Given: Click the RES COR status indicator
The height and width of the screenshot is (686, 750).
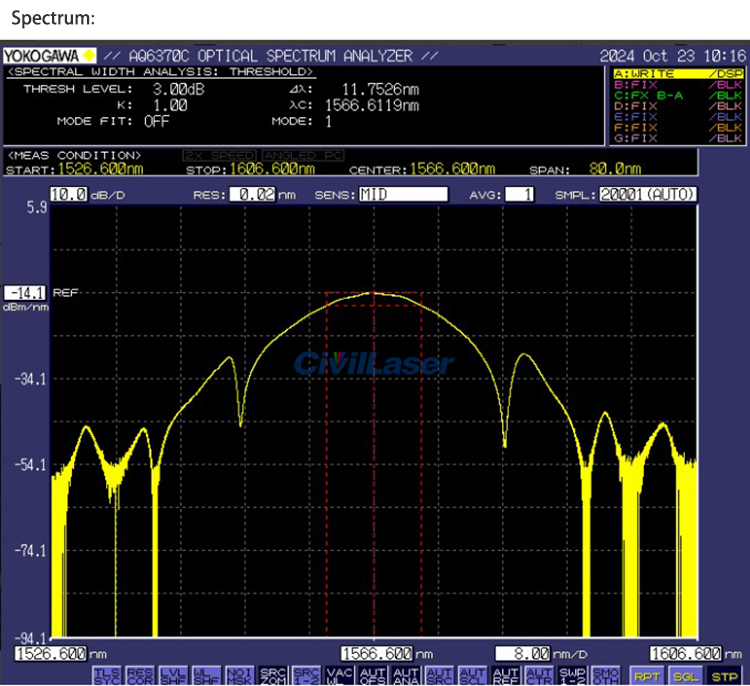Looking at the screenshot, I should click(x=140, y=675).
